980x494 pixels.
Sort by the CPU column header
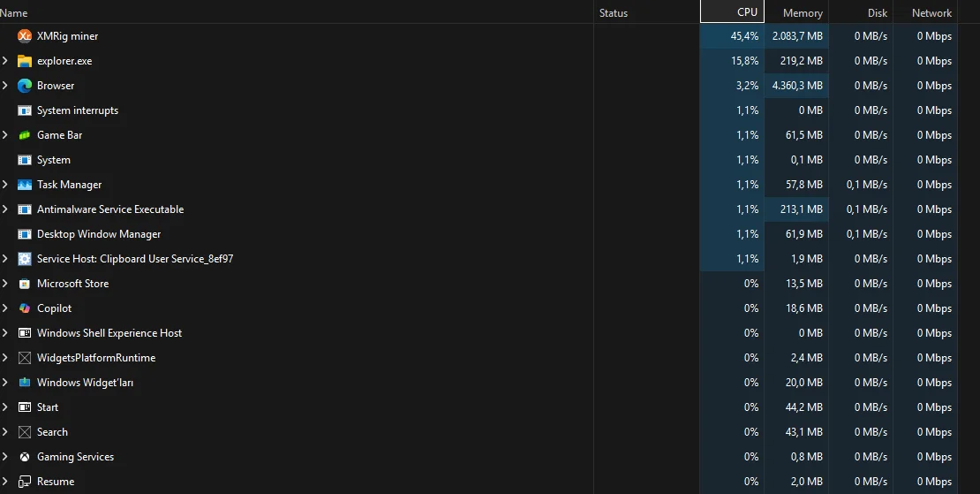732,11
